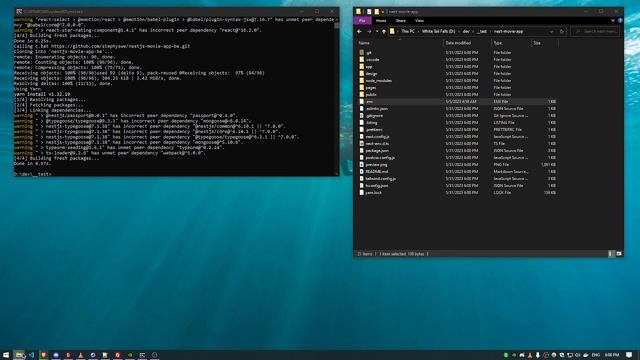The height and width of the screenshot is (360, 640).
Task: Refresh the current folder
Action: (x=562, y=31)
